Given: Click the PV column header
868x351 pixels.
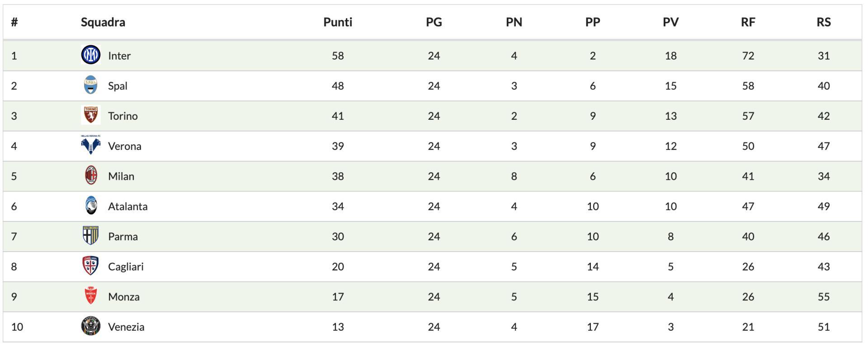Looking at the screenshot, I should pyautogui.click(x=670, y=22).
